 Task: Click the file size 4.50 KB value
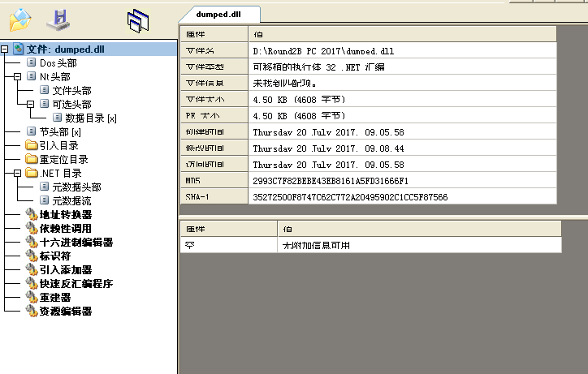click(x=299, y=100)
